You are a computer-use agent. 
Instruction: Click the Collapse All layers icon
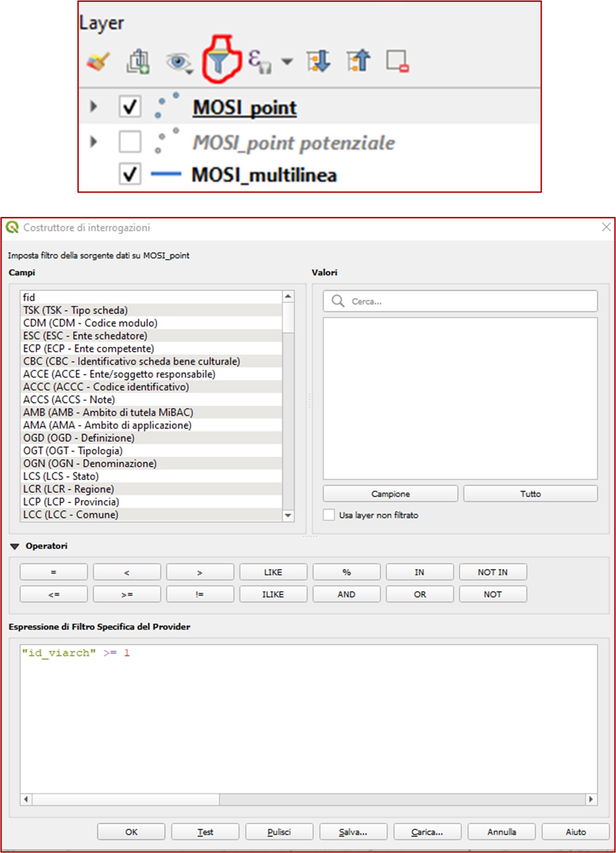point(358,61)
